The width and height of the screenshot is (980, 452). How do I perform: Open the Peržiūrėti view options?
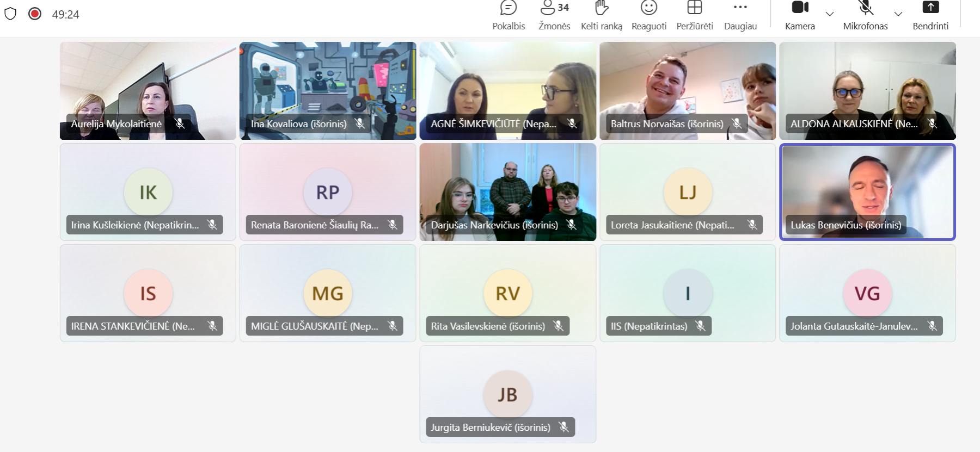(x=694, y=15)
